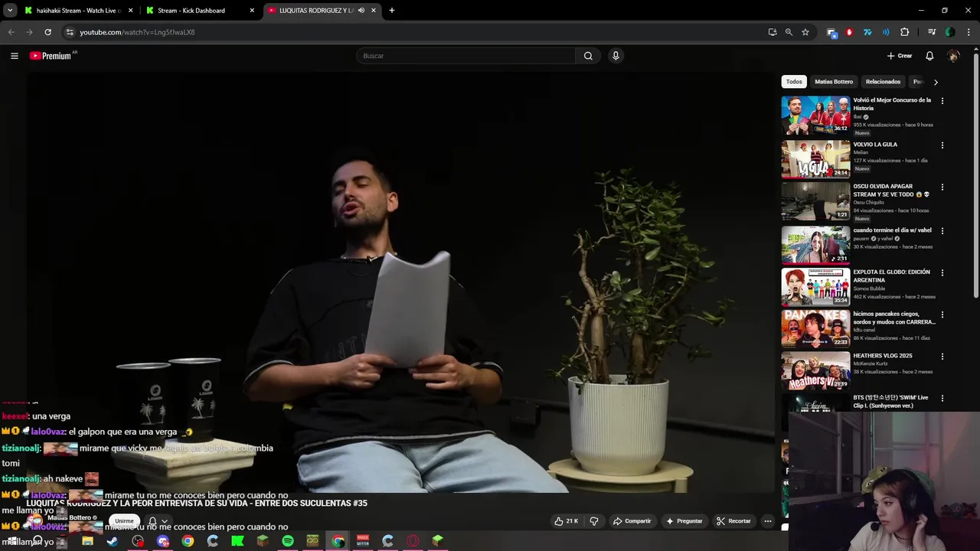Open options for Heathers Vlog 2025 video
Image resolution: width=980 pixels, height=551 pixels.
[942, 357]
